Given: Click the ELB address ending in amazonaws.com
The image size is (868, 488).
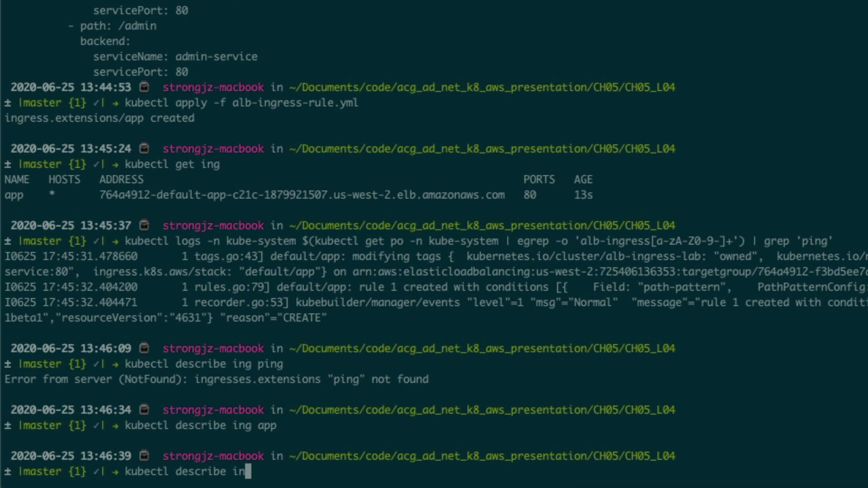Looking at the screenshot, I should pos(302,195).
